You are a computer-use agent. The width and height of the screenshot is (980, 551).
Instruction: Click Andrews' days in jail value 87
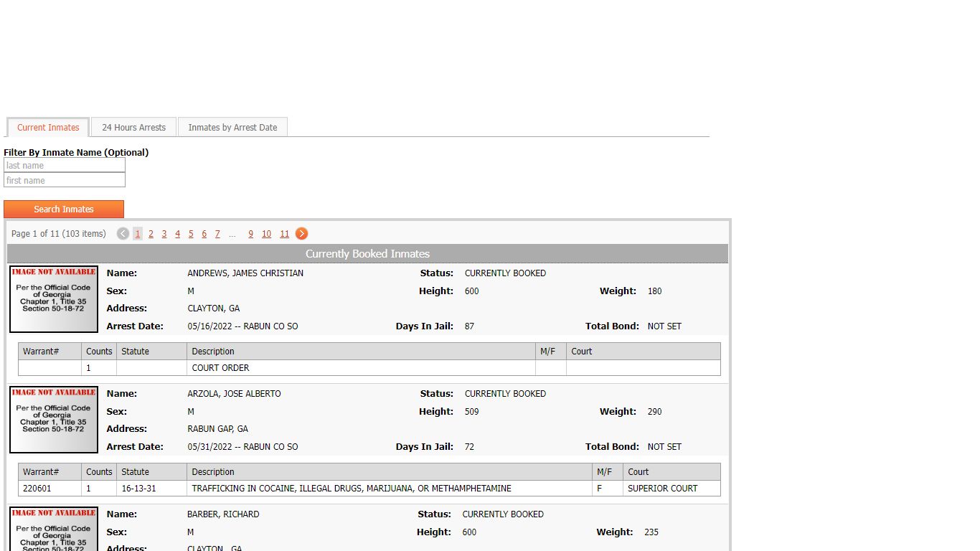tap(469, 326)
